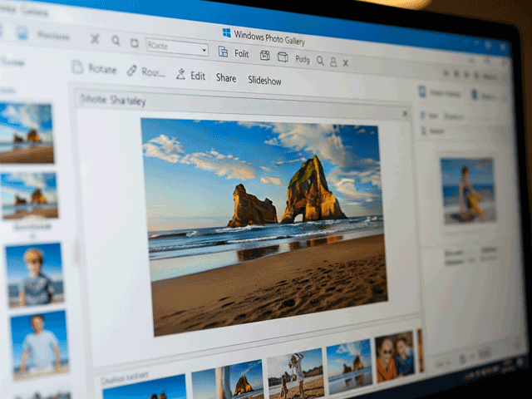Click the Edit tool icon

pyautogui.click(x=181, y=74)
